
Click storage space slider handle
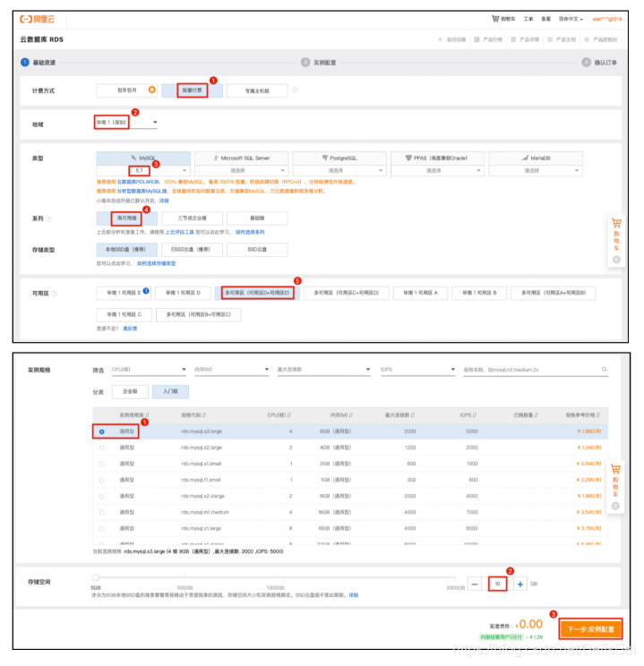pyautogui.click(x=96, y=577)
